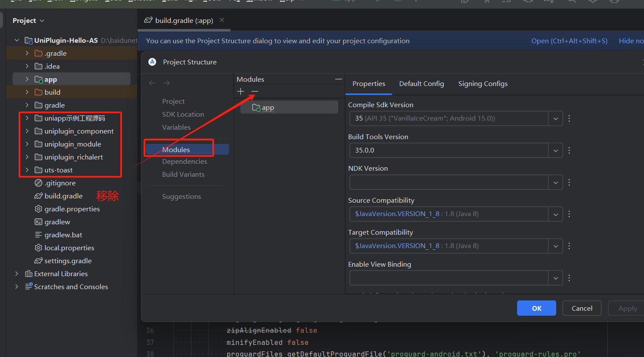This screenshot has height=357, width=644.
Task: Expand the app module folder
Action: point(27,79)
